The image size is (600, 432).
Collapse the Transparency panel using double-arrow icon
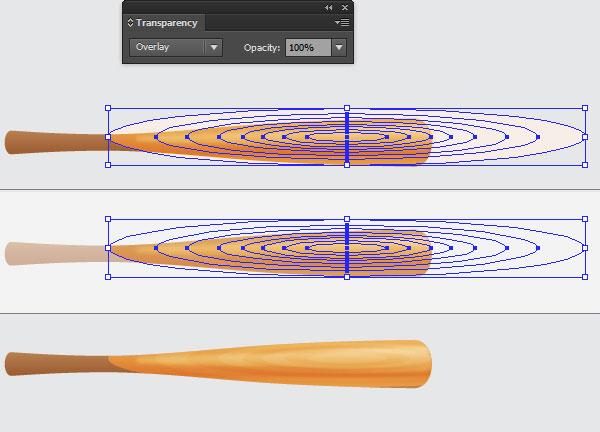pyautogui.click(x=328, y=8)
